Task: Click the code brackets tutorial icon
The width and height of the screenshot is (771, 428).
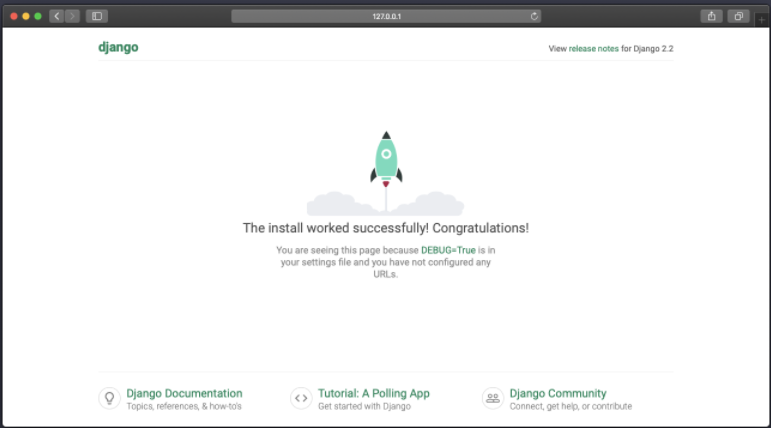Action: 301,398
